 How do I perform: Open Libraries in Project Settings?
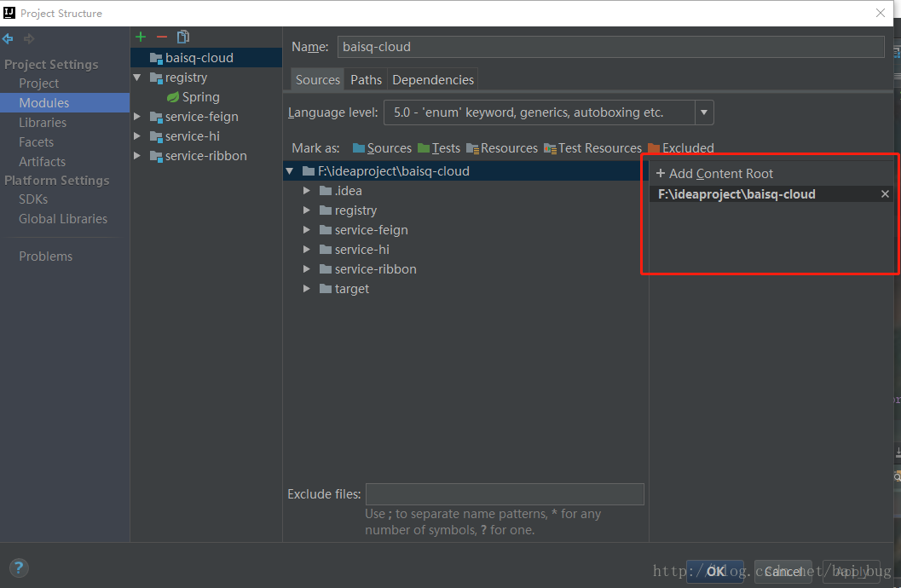[43, 123]
